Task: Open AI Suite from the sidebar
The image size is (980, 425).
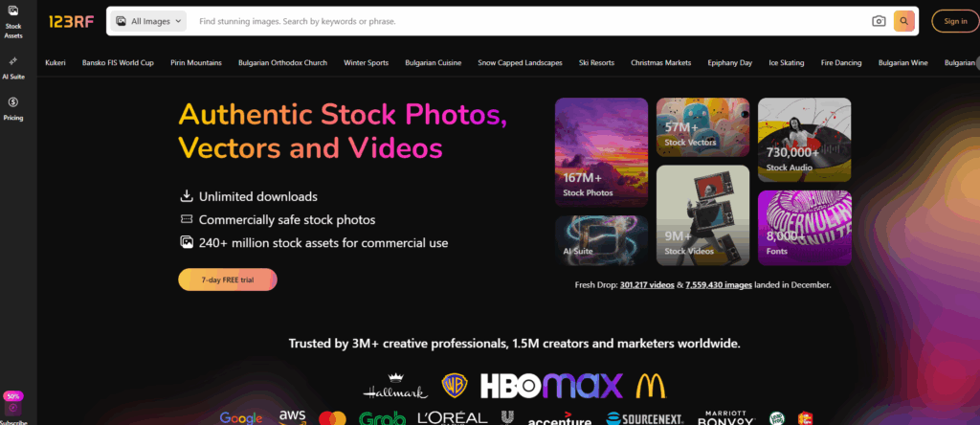Action: coord(13,67)
